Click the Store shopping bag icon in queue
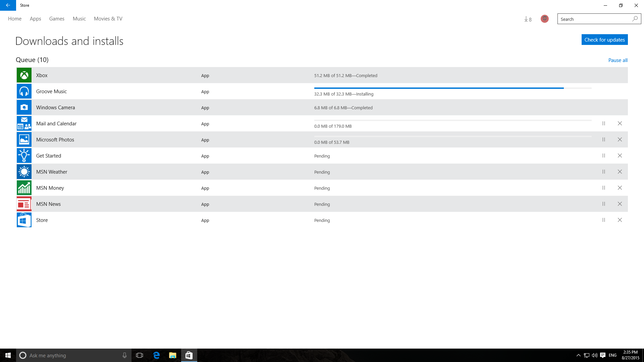 point(24,220)
